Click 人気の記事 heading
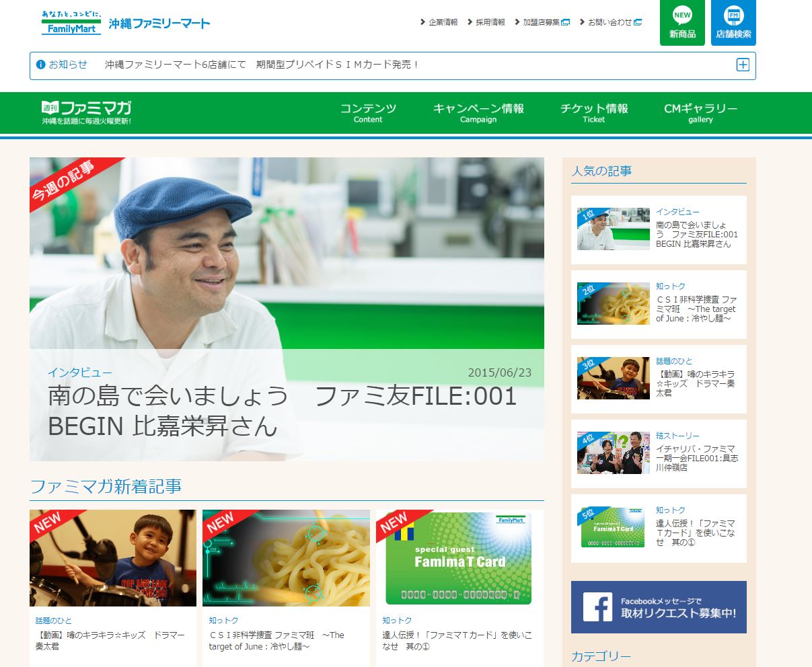This screenshot has height=667, width=812. click(601, 171)
